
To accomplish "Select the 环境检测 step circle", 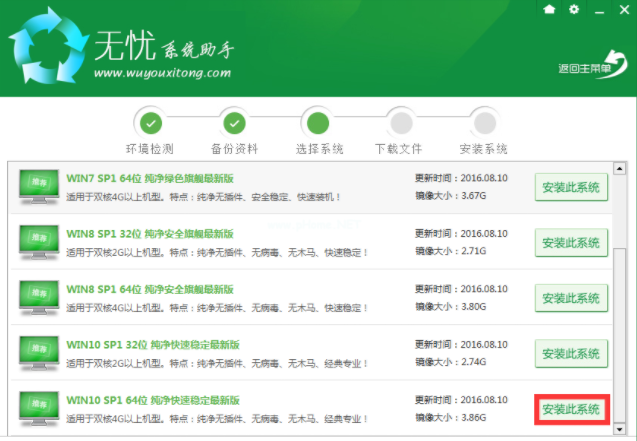I will [151, 123].
